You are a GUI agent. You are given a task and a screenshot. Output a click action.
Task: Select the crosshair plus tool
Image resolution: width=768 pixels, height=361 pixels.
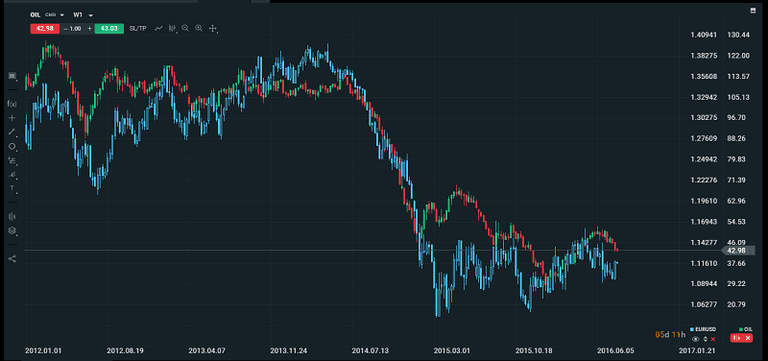click(x=12, y=118)
